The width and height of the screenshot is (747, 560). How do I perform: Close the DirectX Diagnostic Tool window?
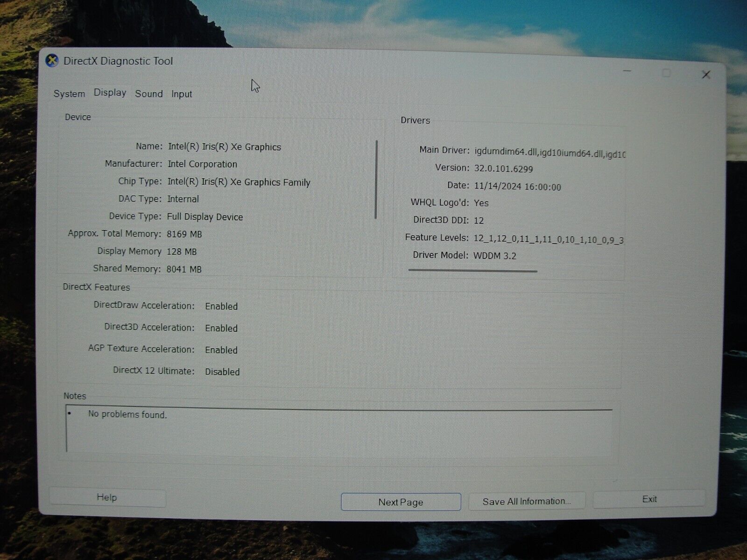(706, 75)
